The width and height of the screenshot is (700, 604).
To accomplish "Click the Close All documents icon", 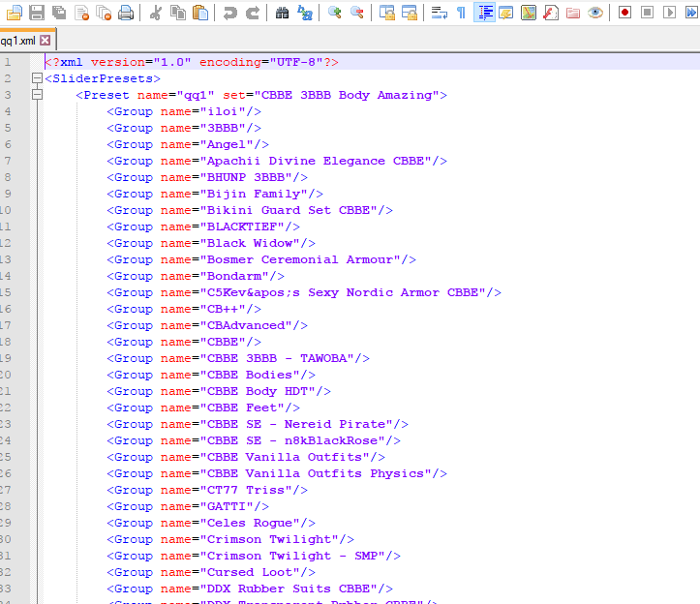I will (x=104, y=13).
